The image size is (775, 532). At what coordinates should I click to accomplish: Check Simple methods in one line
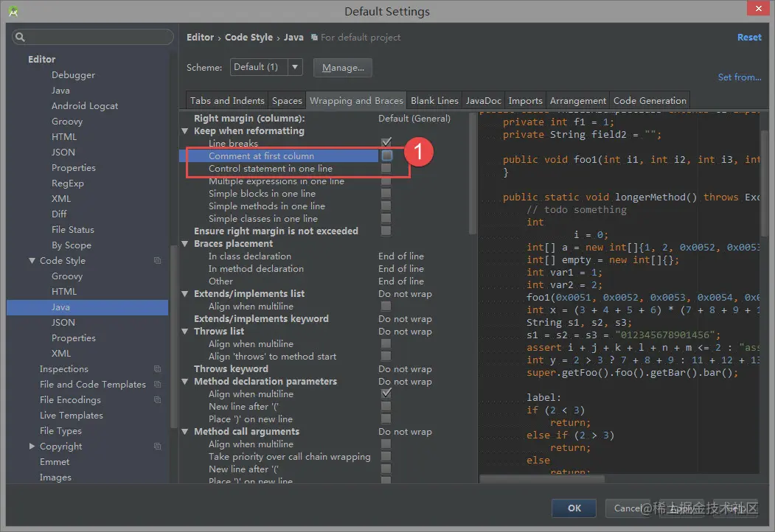point(386,206)
